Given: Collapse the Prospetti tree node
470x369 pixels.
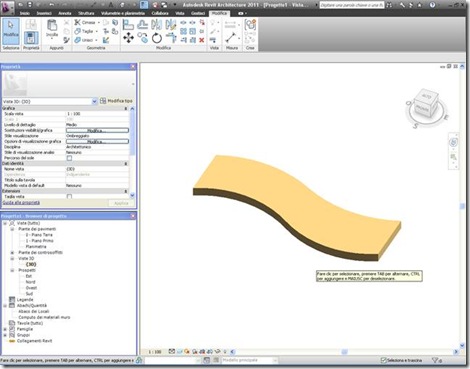Looking at the screenshot, I should pyautogui.click(x=12, y=270).
